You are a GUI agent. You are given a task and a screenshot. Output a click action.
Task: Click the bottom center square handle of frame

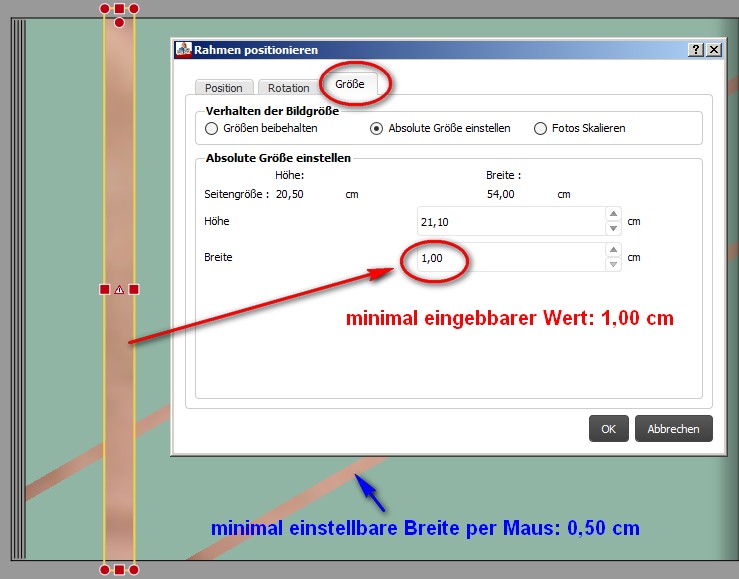119,570
